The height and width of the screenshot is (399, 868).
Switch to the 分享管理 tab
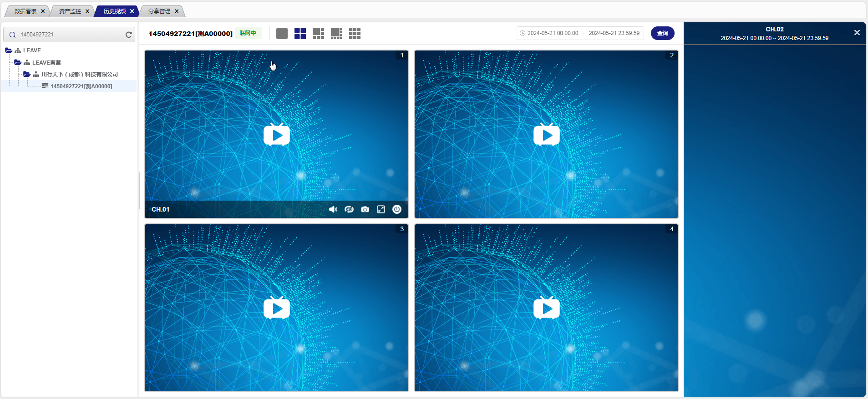click(x=159, y=11)
